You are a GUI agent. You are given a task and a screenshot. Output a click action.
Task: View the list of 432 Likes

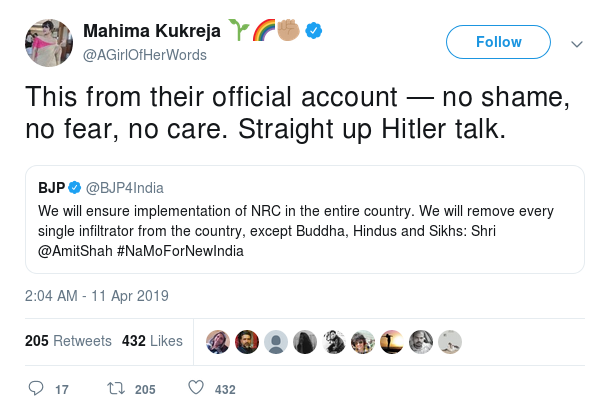tap(152, 341)
